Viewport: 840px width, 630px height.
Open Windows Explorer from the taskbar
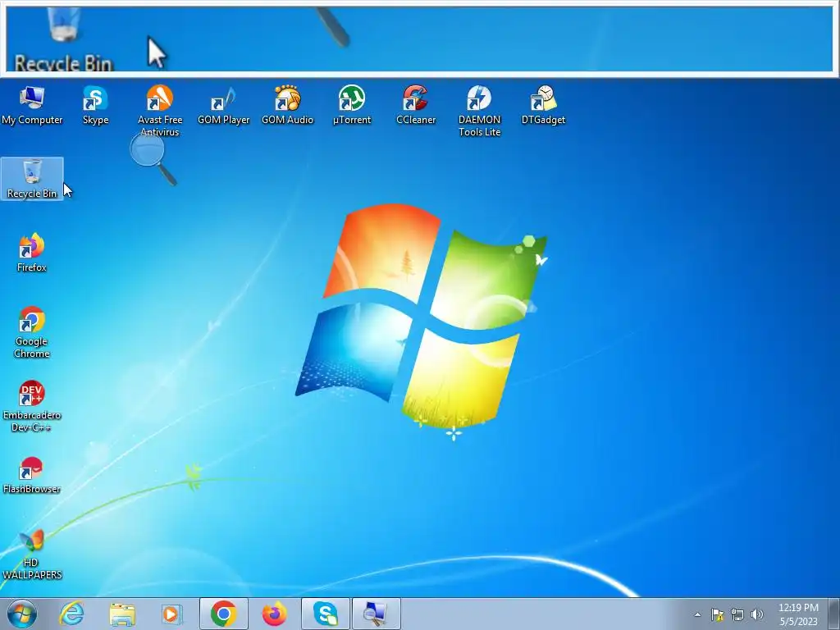(122, 614)
